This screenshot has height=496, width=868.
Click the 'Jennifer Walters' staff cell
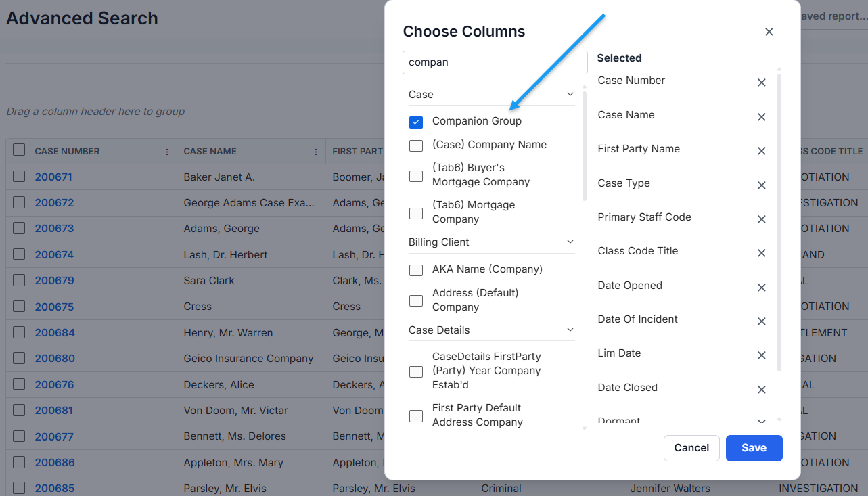670,489
